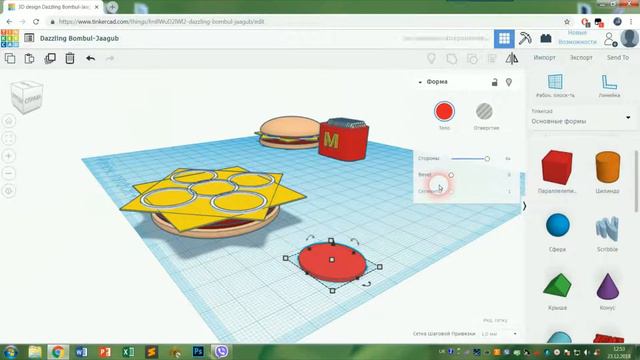Click the shapes panel scrollbar
640x360 pixels.
coord(636,181)
